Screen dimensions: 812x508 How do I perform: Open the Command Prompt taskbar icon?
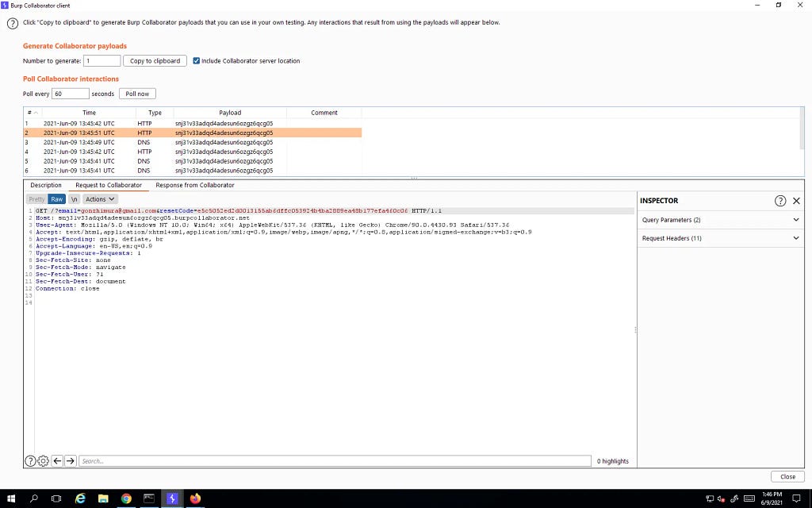149,498
